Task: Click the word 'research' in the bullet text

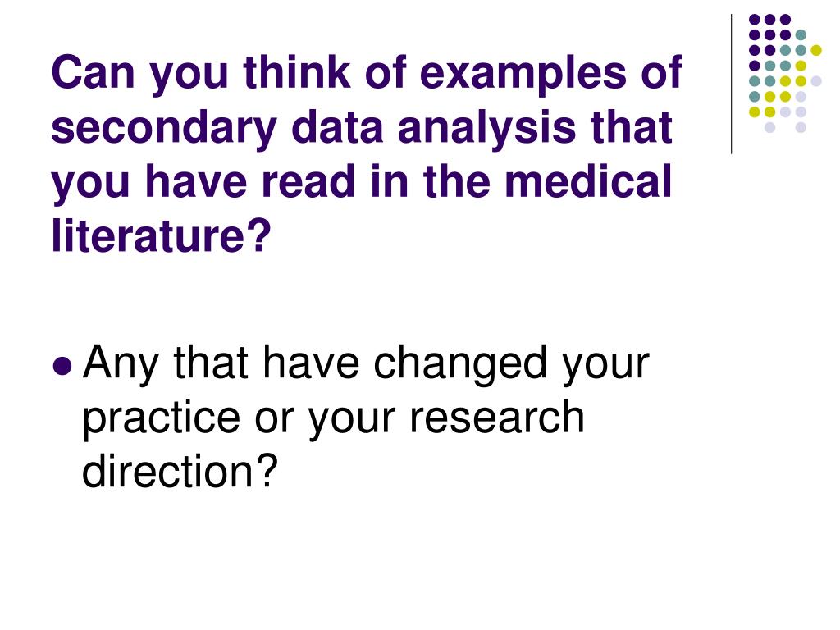Action: (496, 418)
